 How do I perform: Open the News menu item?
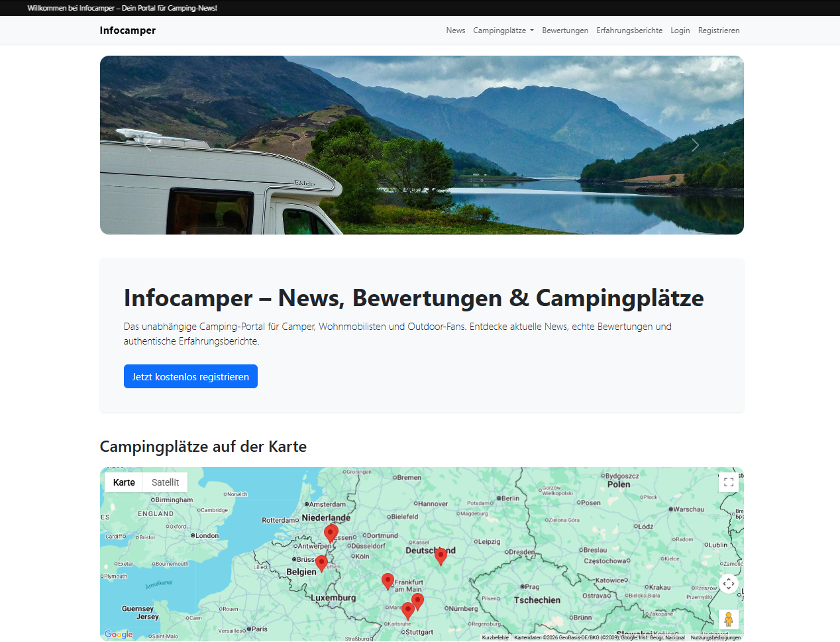(x=456, y=30)
